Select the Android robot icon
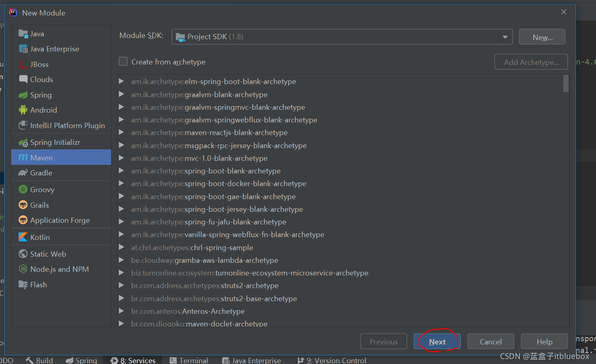 [x=23, y=110]
